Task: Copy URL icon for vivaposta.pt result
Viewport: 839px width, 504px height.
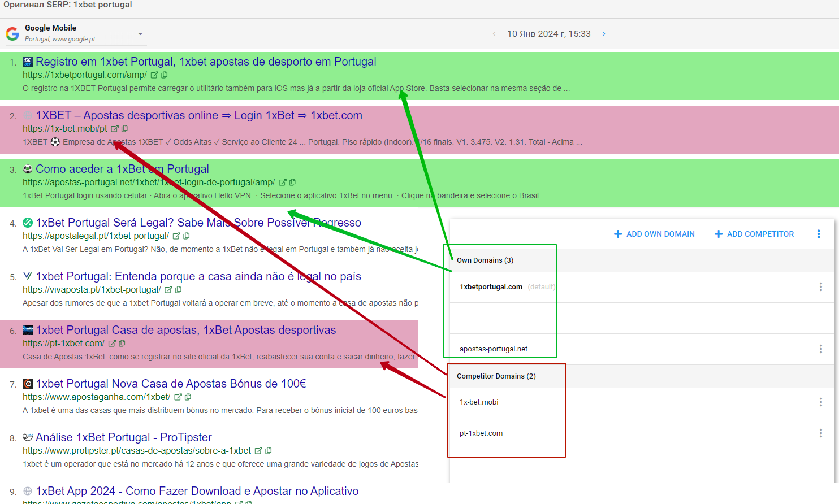Action: coord(179,289)
